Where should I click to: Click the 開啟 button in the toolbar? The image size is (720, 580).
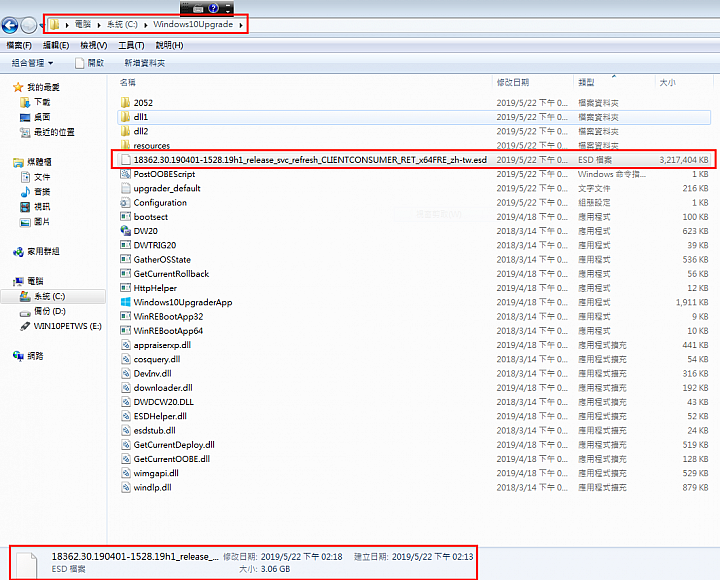90,63
